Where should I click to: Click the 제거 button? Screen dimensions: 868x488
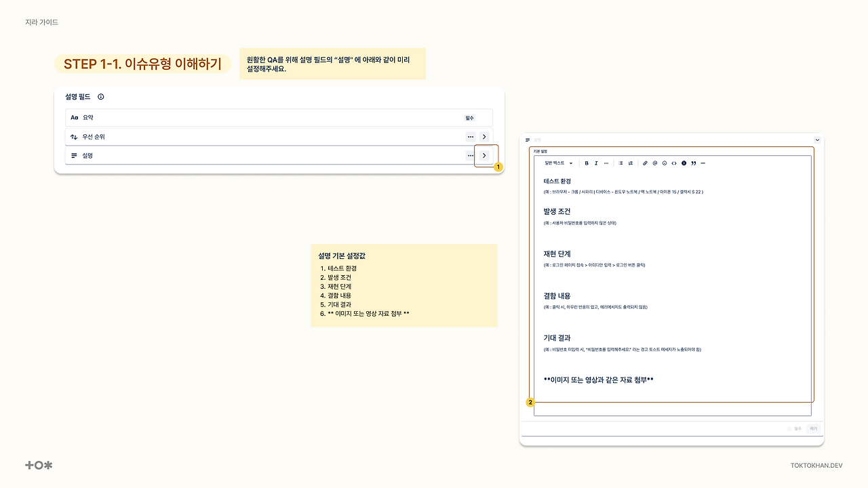coord(814,428)
